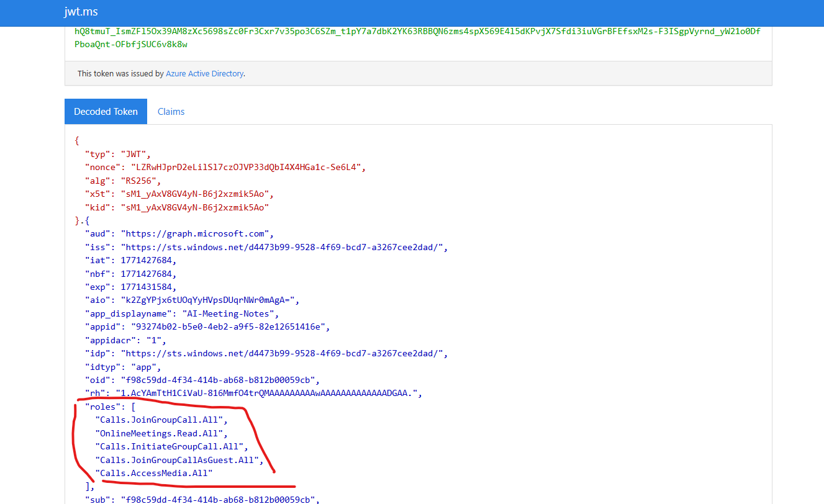The height and width of the screenshot is (504, 824).
Task: Click the idp sts.windows.net line
Action: click(266, 353)
